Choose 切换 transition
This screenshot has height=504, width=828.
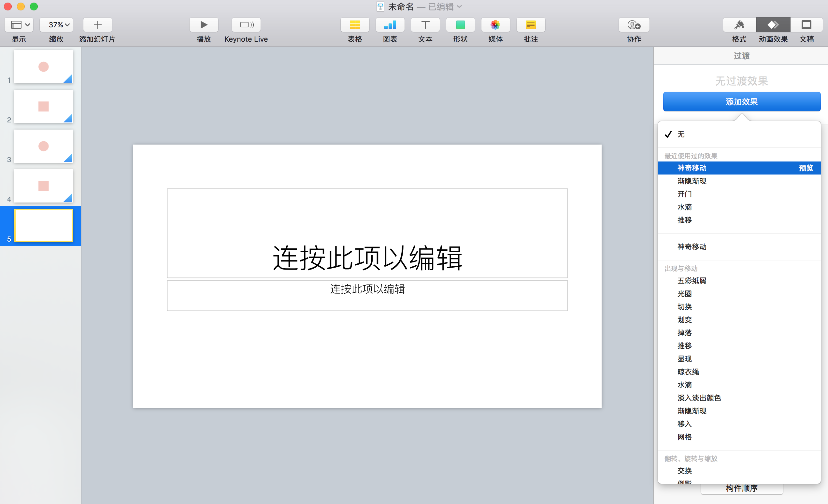pos(739,307)
